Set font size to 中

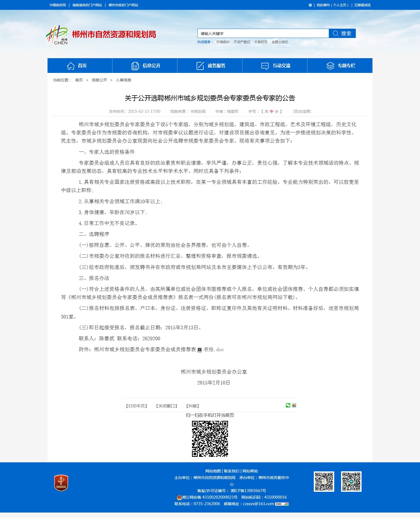[271, 111]
